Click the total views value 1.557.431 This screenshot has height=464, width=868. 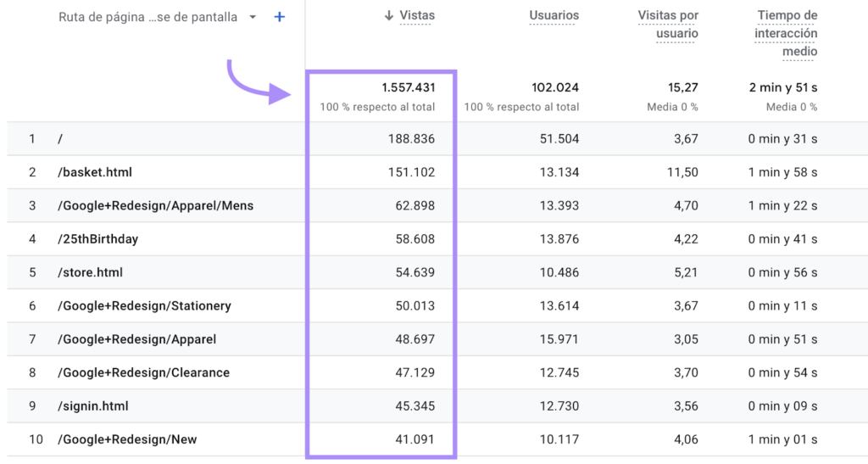pos(408,87)
